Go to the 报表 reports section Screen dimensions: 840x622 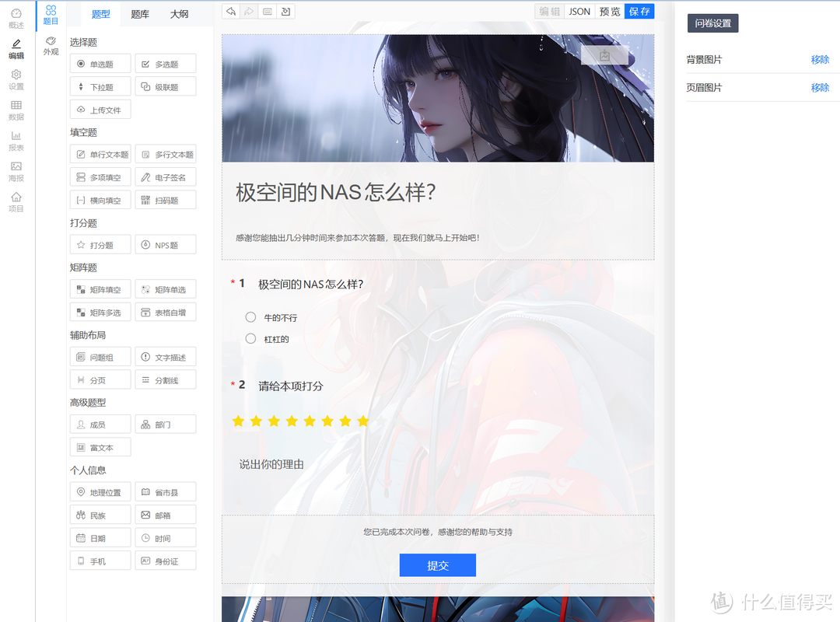(x=16, y=141)
